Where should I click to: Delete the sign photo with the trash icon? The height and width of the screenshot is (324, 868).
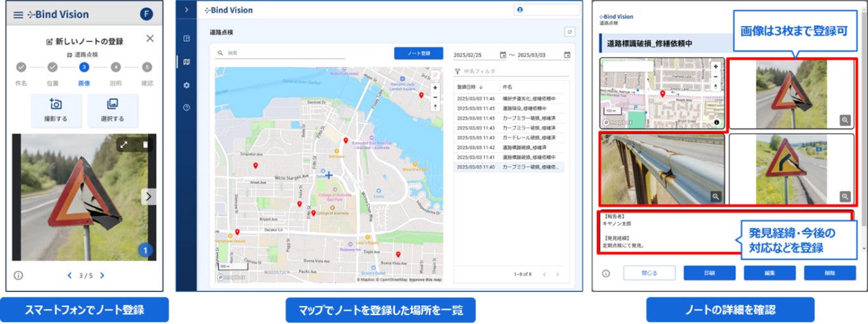[145, 145]
